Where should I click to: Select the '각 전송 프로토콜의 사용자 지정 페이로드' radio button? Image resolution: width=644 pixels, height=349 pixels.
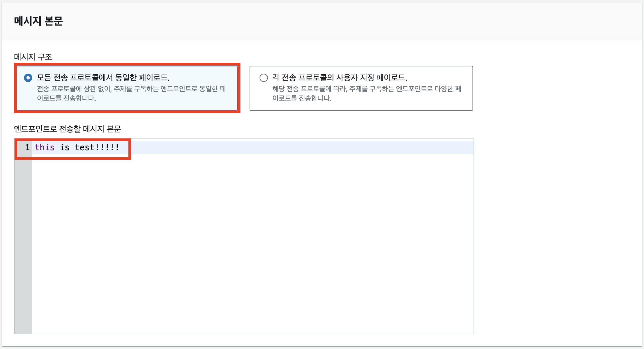coord(263,78)
